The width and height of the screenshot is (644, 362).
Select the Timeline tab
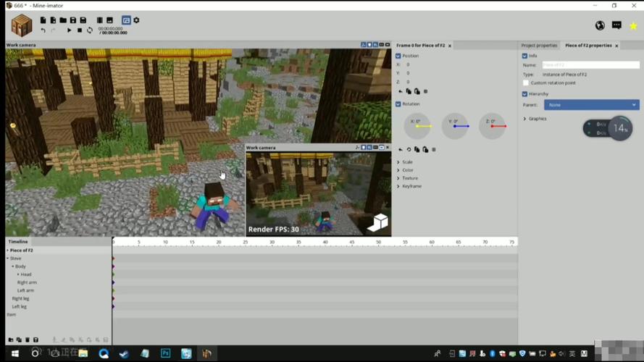pyautogui.click(x=17, y=242)
